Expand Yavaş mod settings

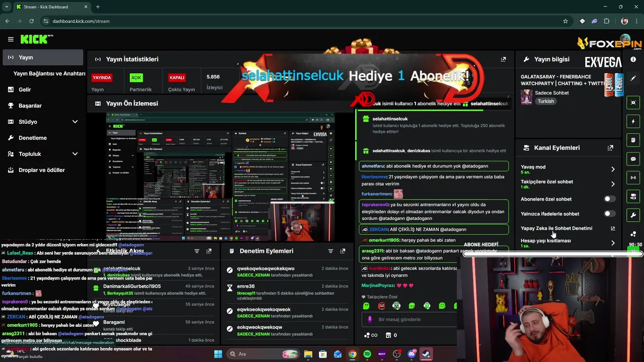(x=613, y=169)
